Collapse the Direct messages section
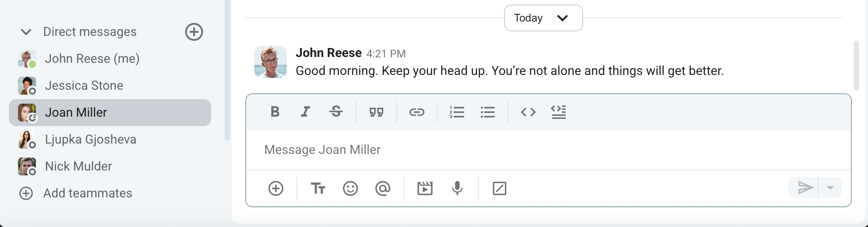The height and width of the screenshot is (227, 868). point(26,32)
